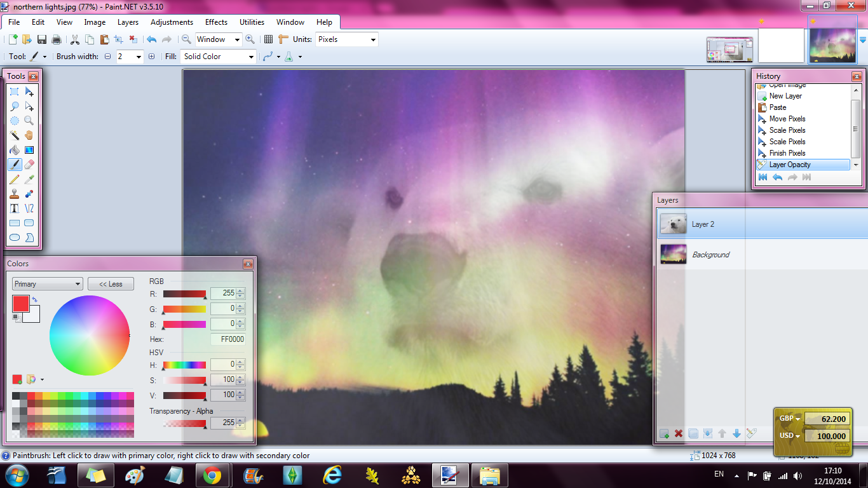Click the Open file toolbar icon
The height and width of the screenshot is (488, 868).
[x=27, y=39]
